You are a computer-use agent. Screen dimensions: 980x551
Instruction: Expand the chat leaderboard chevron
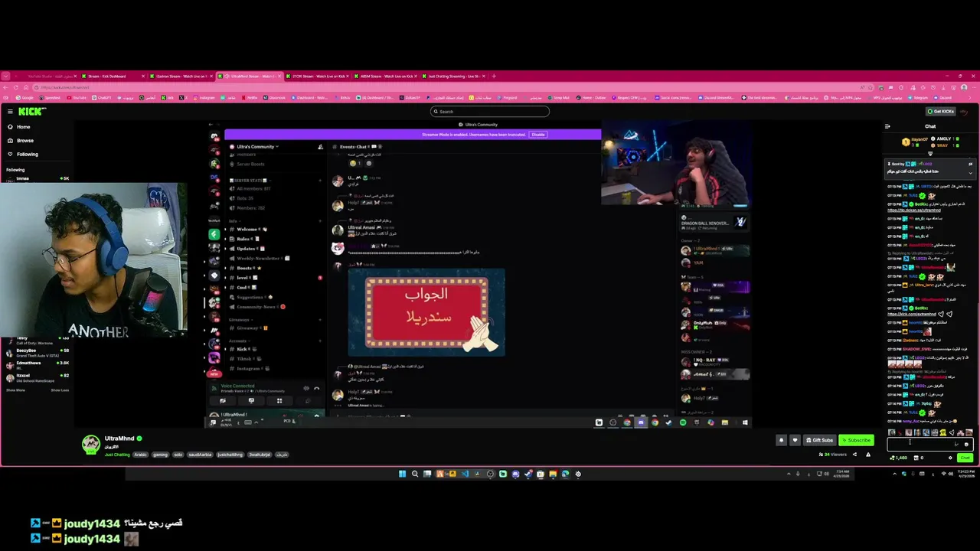[930, 154]
